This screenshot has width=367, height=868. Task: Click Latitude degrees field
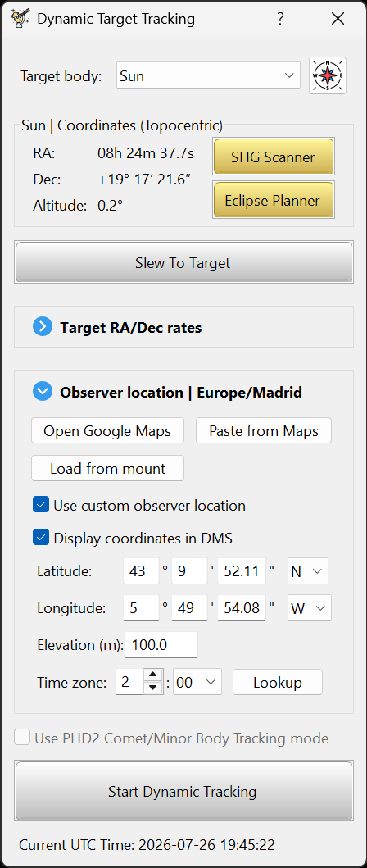(x=141, y=571)
